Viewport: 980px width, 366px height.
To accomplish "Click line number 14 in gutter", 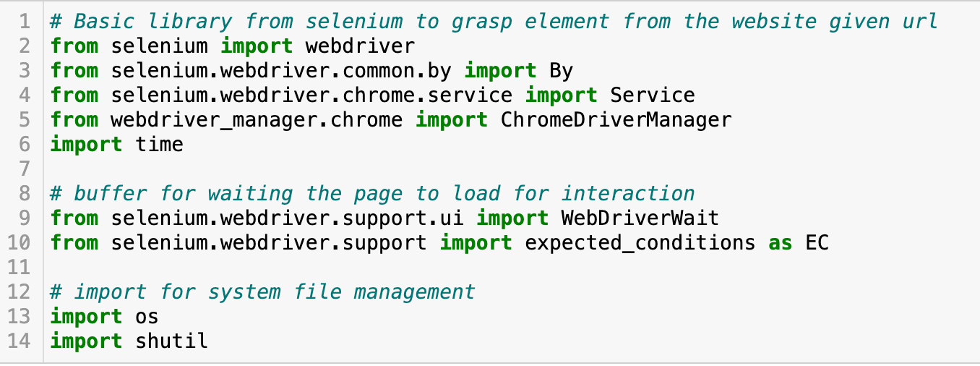I will point(20,341).
